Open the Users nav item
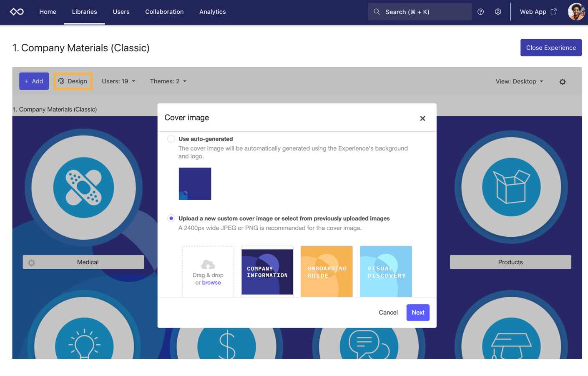This screenshot has width=588, height=376. 121,12
